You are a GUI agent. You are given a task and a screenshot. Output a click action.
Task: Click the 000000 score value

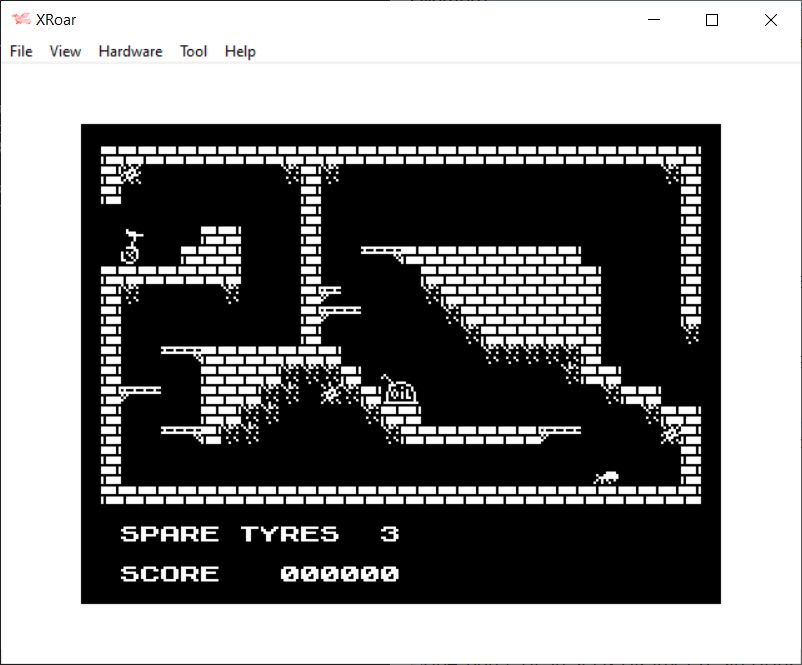340,574
